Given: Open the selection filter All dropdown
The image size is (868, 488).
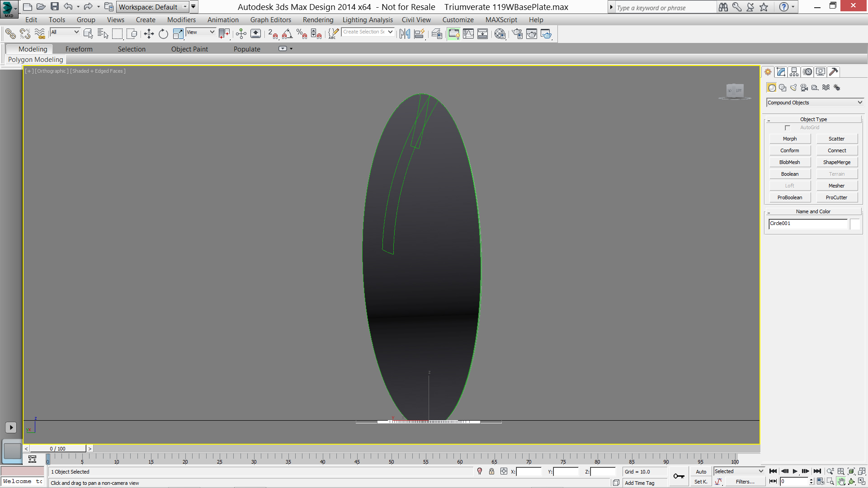Looking at the screenshot, I should [65, 32].
